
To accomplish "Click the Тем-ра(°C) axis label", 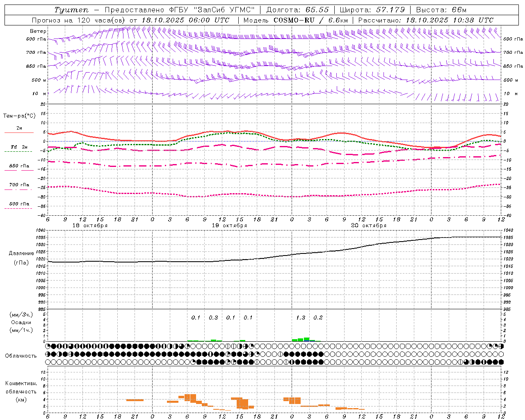I will click(x=19, y=116).
